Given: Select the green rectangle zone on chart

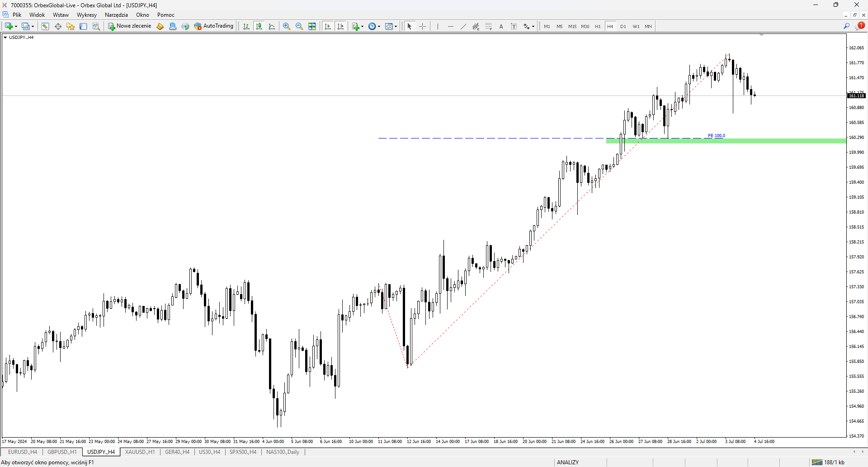Looking at the screenshot, I should point(726,141).
